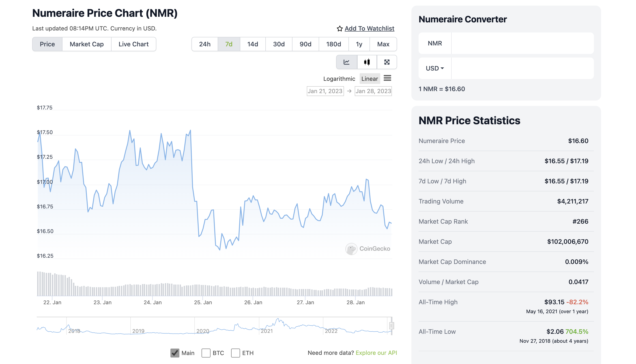This screenshot has width=636, height=364.
Task: Click the fullscreen expand chart icon
Action: pyautogui.click(x=387, y=62)
